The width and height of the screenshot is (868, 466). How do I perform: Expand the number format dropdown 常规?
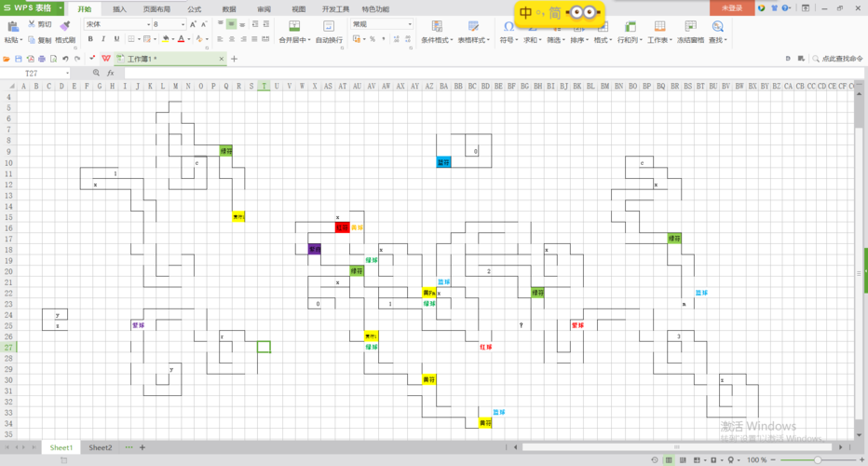pos(409,24)
